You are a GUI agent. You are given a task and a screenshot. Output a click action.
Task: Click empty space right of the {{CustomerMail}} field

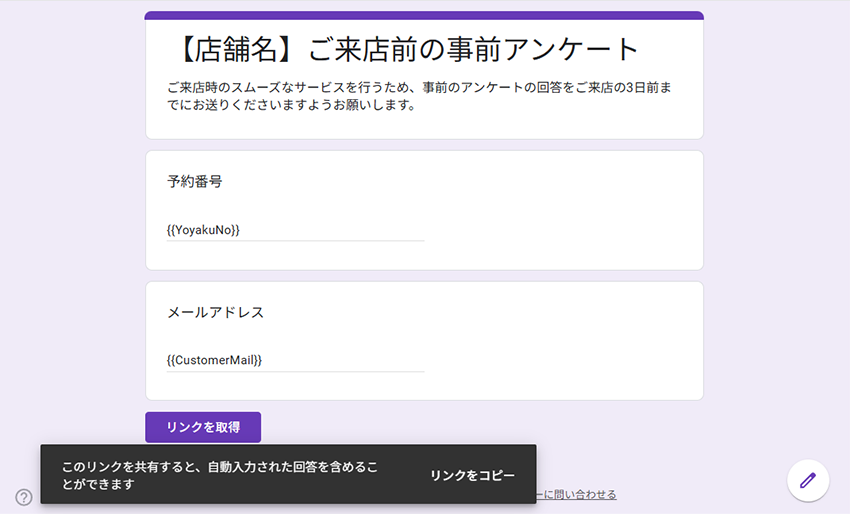560,360
